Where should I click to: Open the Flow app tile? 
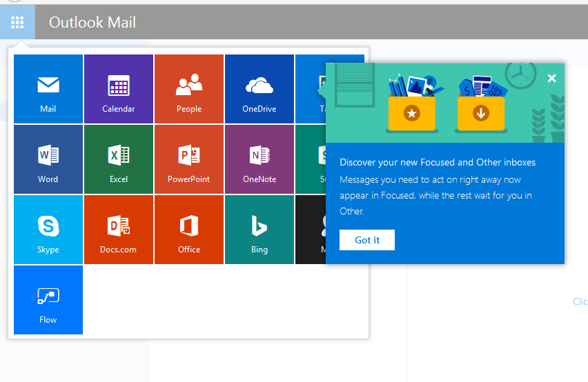click(48, 300)
